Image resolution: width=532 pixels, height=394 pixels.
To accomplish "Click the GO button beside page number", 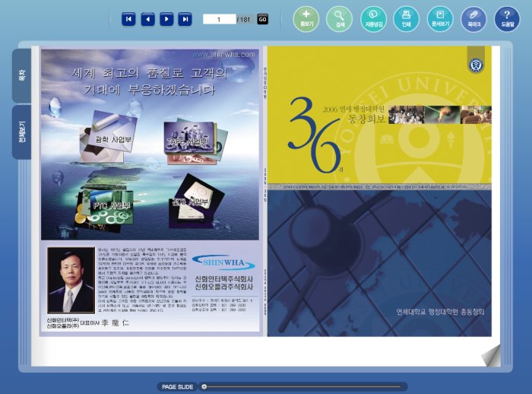I will coord(263,19).
